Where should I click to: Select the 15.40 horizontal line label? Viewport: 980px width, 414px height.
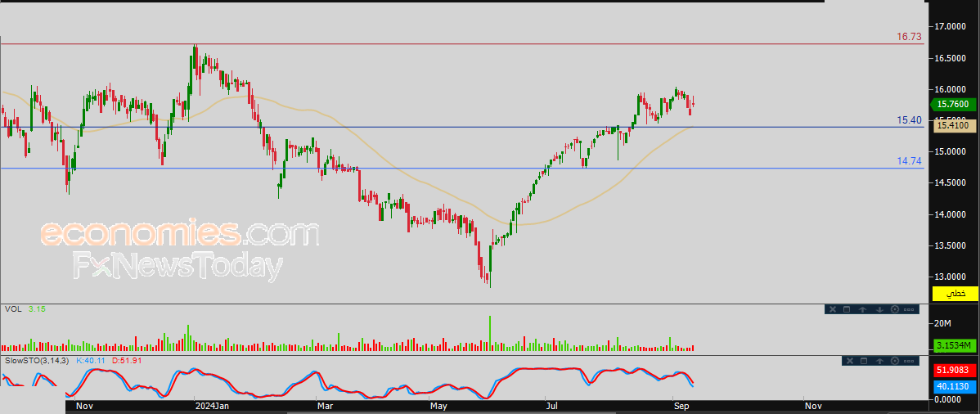pos(910,120)
